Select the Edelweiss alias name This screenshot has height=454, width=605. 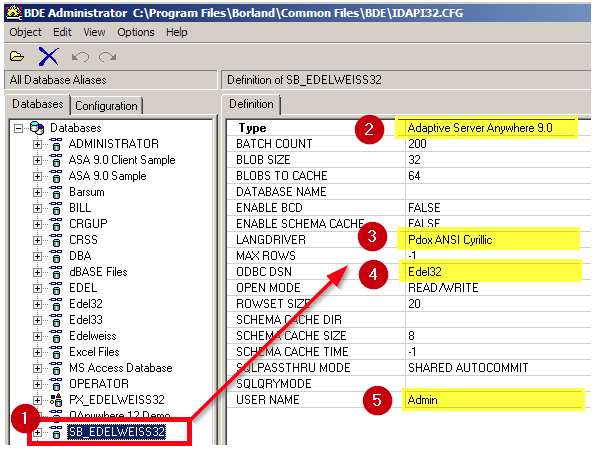pos(93,336)
